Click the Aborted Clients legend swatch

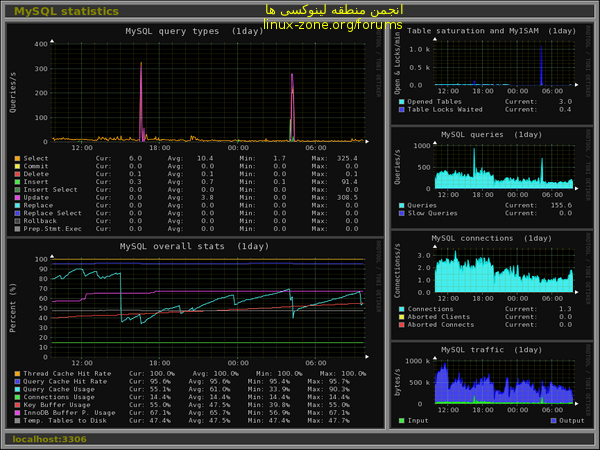point(401,316)
